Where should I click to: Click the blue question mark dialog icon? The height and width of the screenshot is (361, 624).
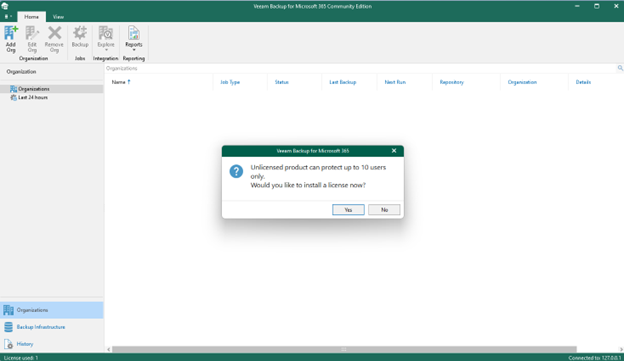(x=236, y=172)
